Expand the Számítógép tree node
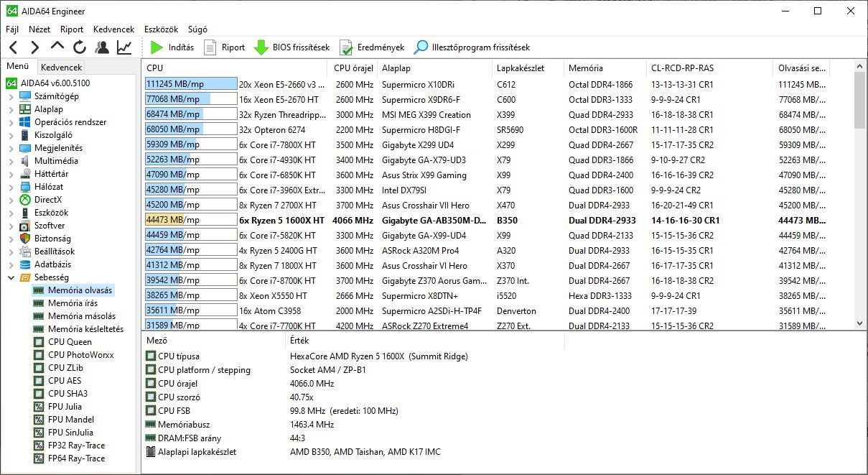 tap(11, 96)
